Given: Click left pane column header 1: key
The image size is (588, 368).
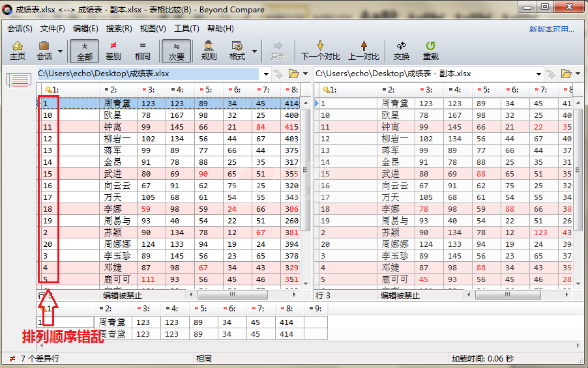Looking at the screenshot, I should (x=69, y=90).
